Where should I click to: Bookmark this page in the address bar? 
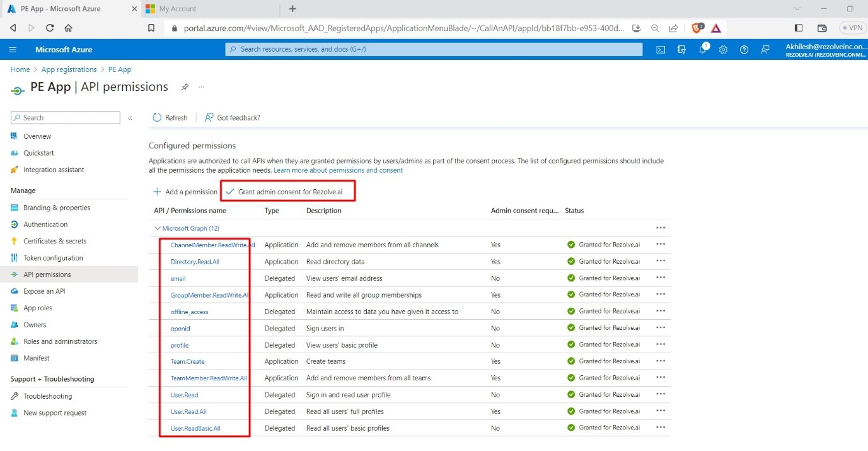pos(151,28)
